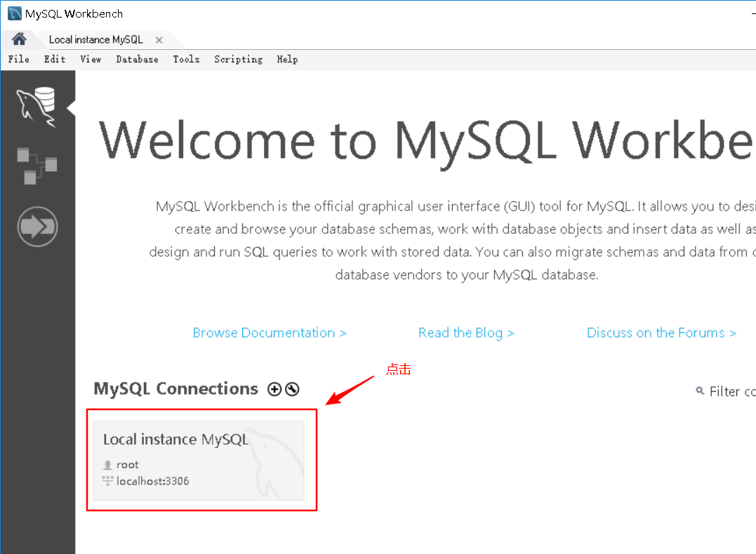756x554 pixels.
Task: Open the Local instance MySQL connection tile
Action: (201, 460)
